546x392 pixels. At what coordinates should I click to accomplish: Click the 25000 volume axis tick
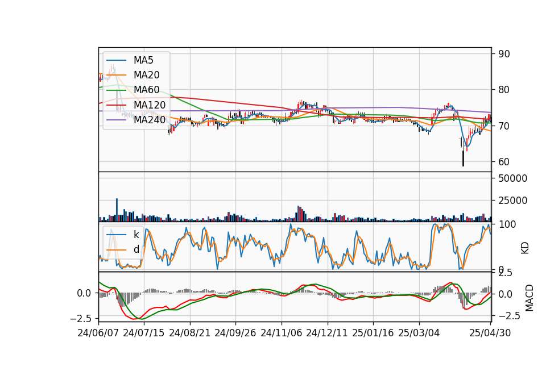513,201
